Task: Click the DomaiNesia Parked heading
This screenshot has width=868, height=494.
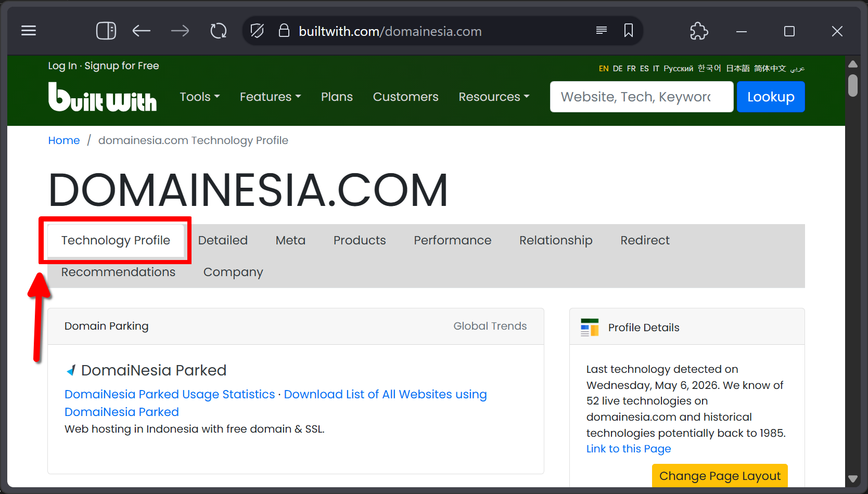Action: coord(154,370)
